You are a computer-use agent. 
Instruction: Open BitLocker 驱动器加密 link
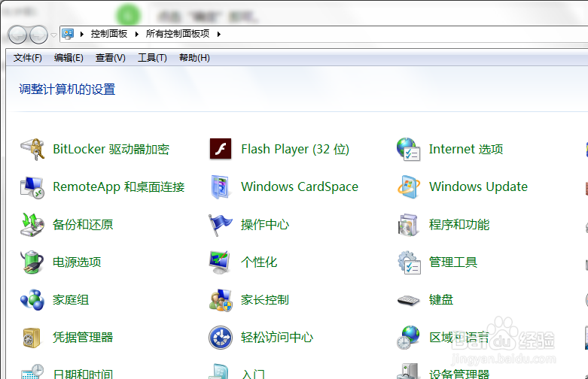click(111, 149)
